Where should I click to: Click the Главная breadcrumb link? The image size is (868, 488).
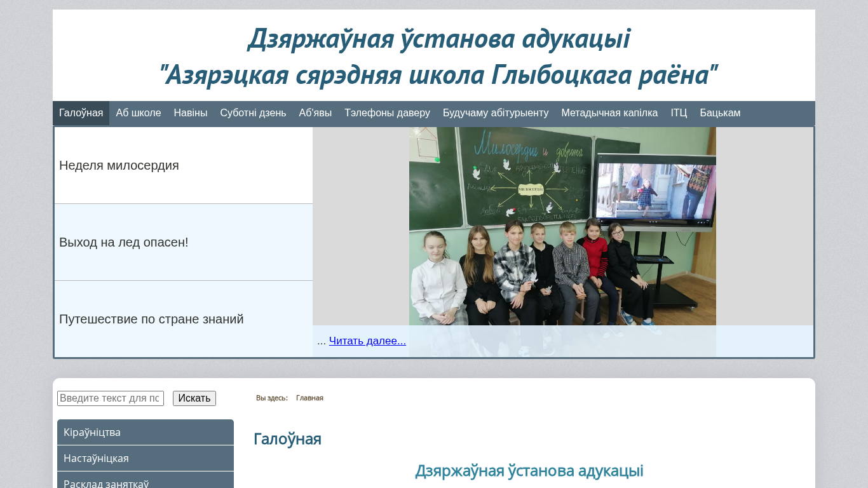click(309, 398)
